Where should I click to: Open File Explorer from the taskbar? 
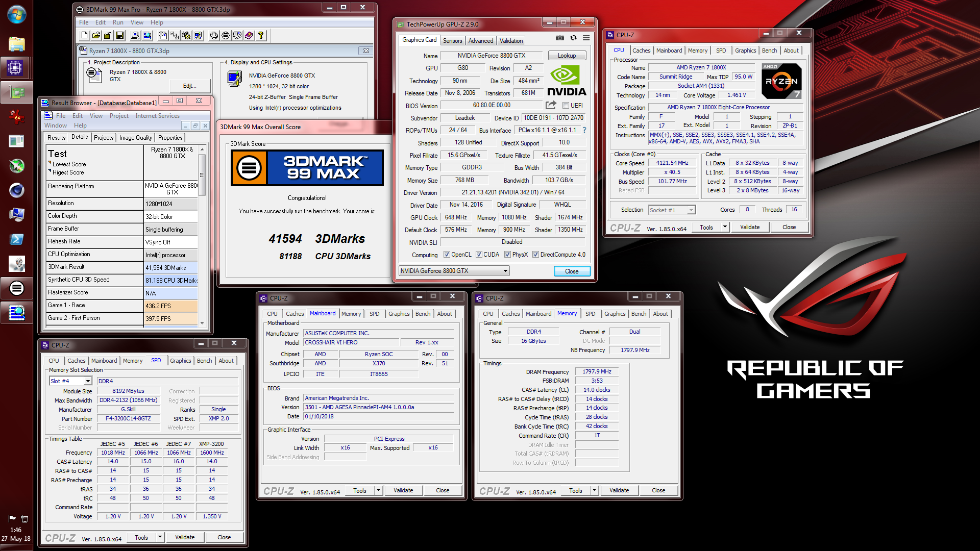(x=17, y=44)
